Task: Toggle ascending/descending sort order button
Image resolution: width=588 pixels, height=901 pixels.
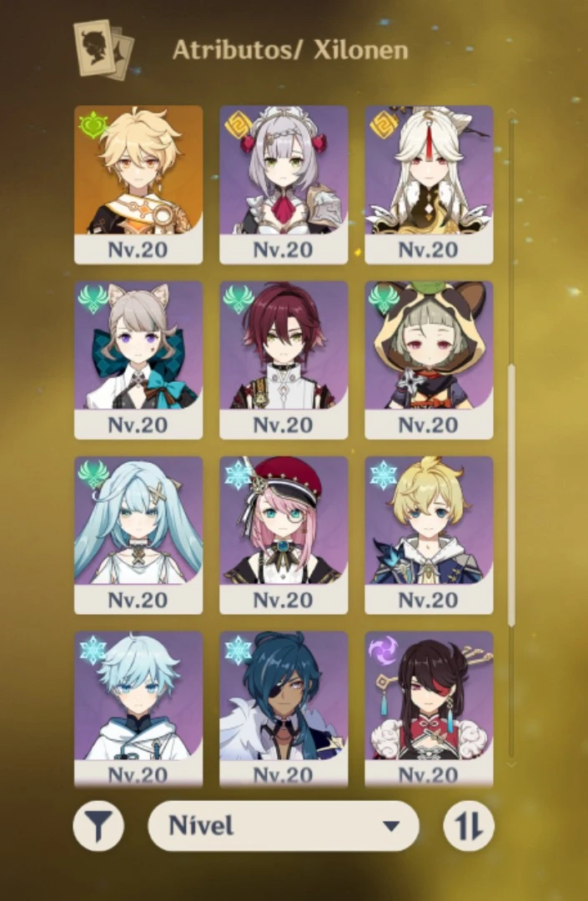Action: pyautogui.click(x=469, y=826)
